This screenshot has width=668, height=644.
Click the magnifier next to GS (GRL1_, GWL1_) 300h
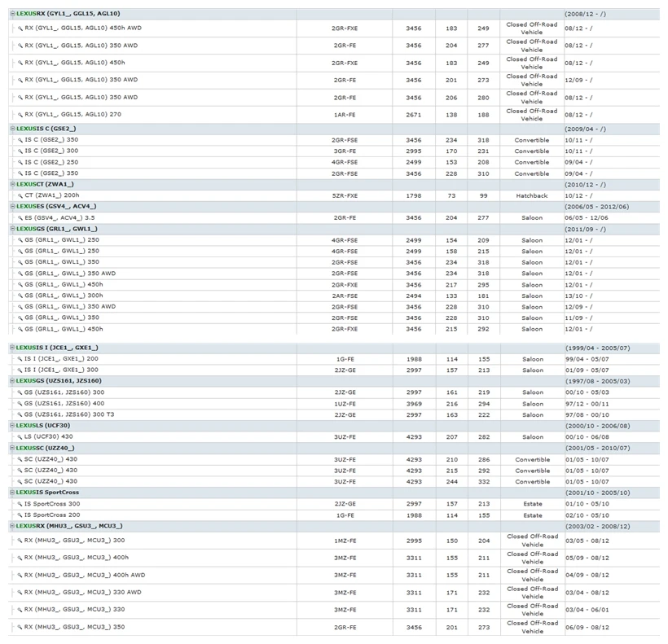pyautogui.click(x=20, y=296)
